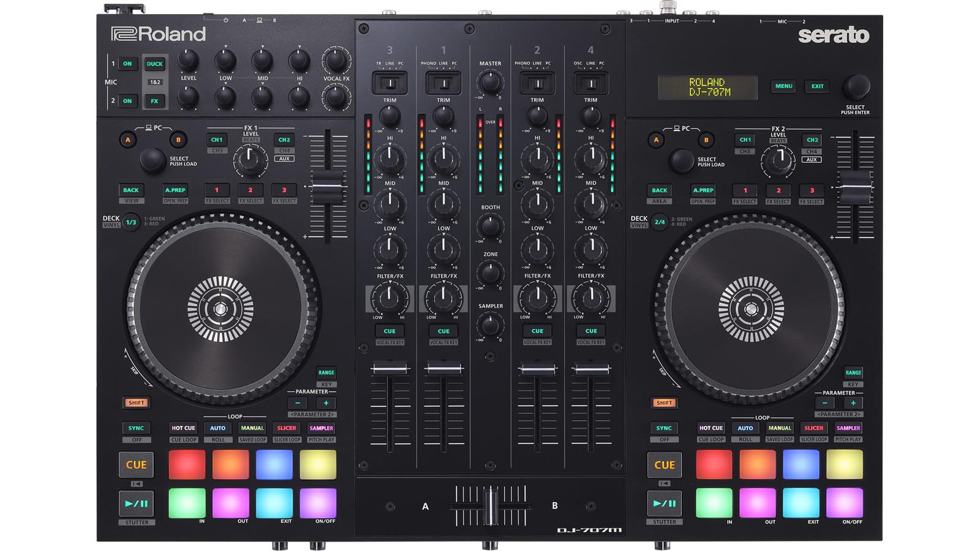Click the SELECT/PUSH ENTER knob near display
This screenshot has height=551, width=980.
pyautogui.click(x=856, y=88)
